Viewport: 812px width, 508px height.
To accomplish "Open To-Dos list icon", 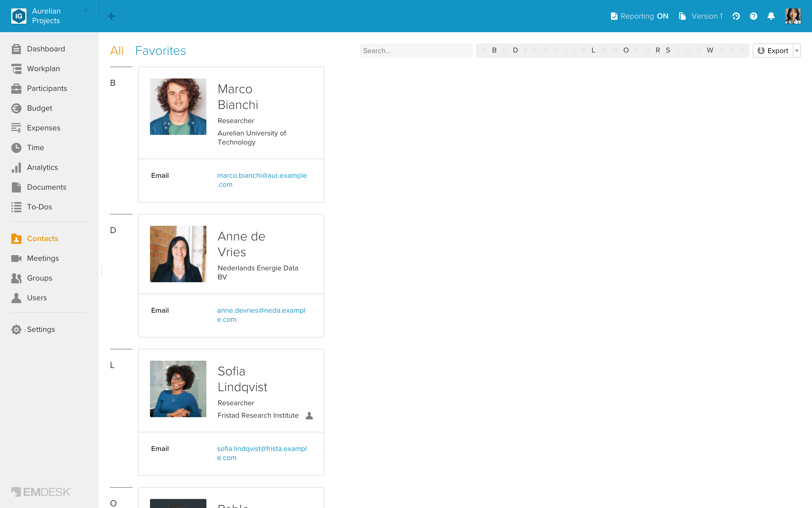I will pos(16,207).
